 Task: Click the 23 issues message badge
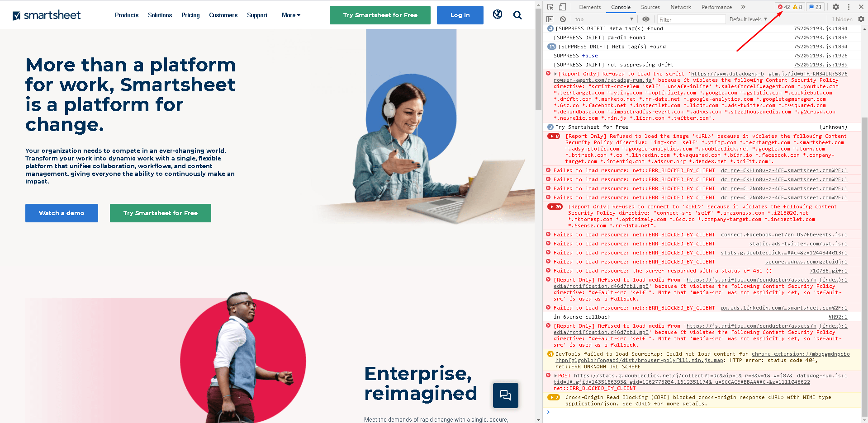(x=816, y=7)
